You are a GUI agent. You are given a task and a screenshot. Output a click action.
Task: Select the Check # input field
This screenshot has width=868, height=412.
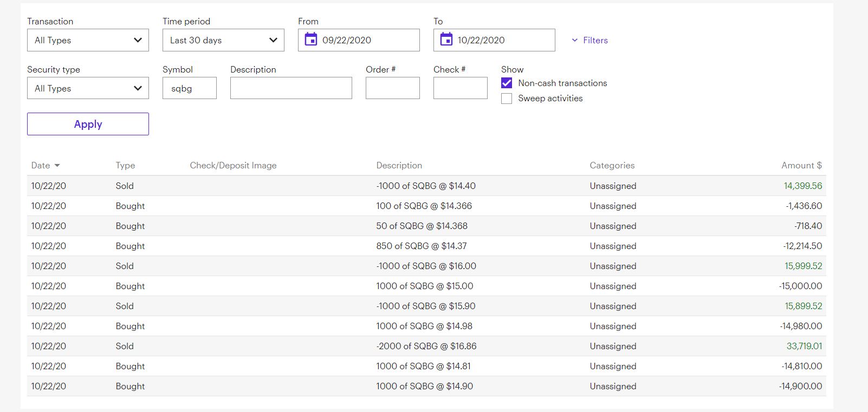(460, 88)
